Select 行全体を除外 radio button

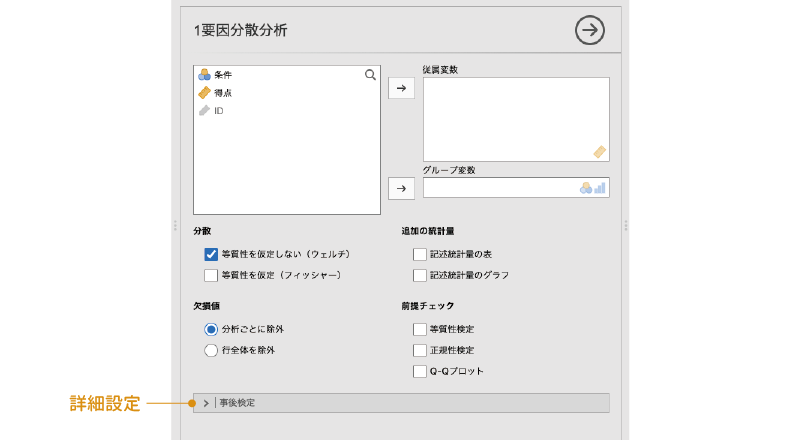[211, 350]
